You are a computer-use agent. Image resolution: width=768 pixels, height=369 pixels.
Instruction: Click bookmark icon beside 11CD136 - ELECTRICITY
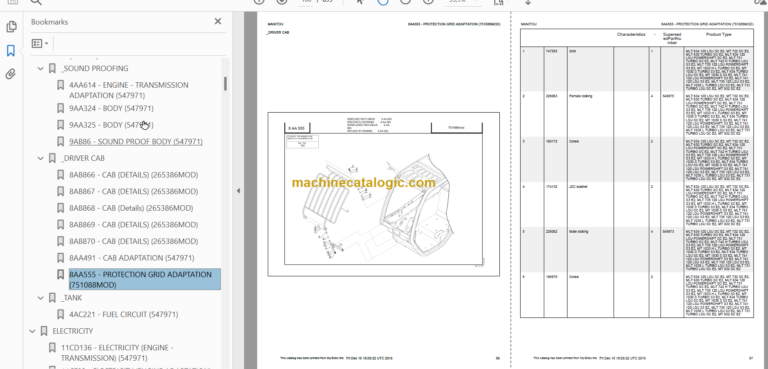coord(52,348)
